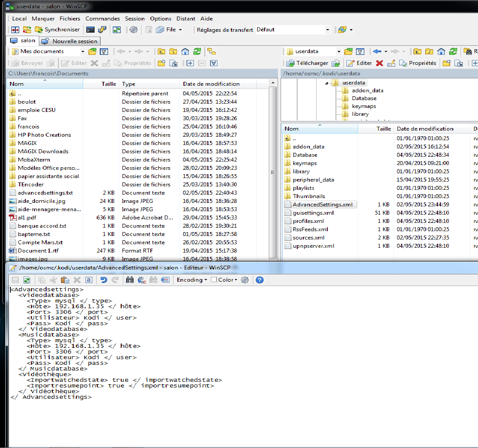
Task: Open editor help question mark
Action: pyautogui.click(x=260, y=280)
